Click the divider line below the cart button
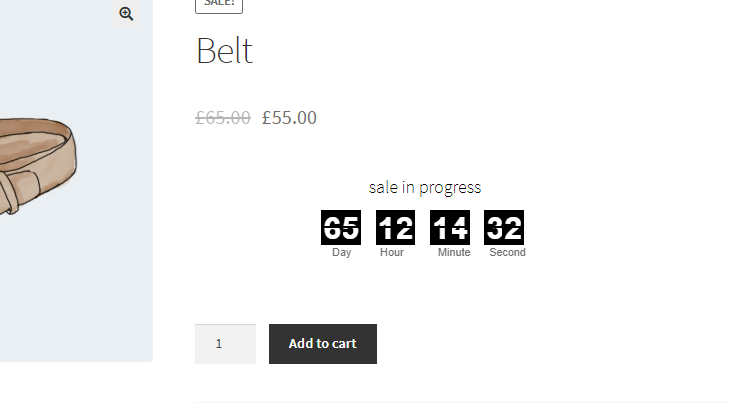The height and width of the screenshot is (416, 730). click(x=460, y=402)
